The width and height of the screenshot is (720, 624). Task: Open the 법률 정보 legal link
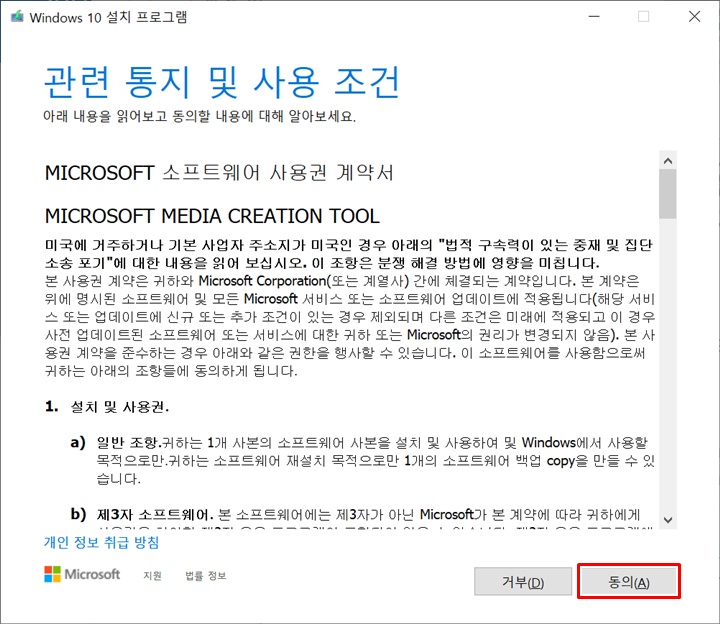click(x=206, y=575)
